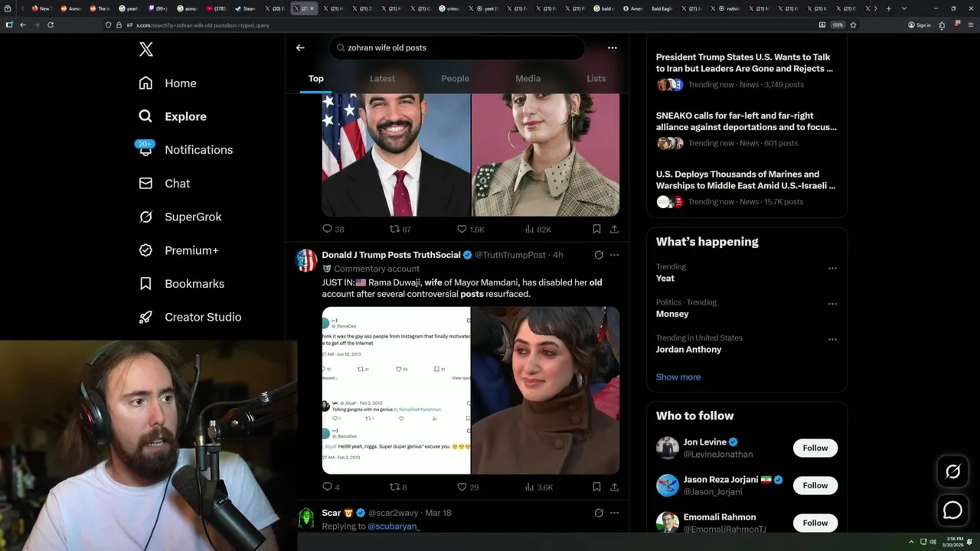Click Show more under What's happening
Viewport: 980px width, 551px height.
(678, 377)
